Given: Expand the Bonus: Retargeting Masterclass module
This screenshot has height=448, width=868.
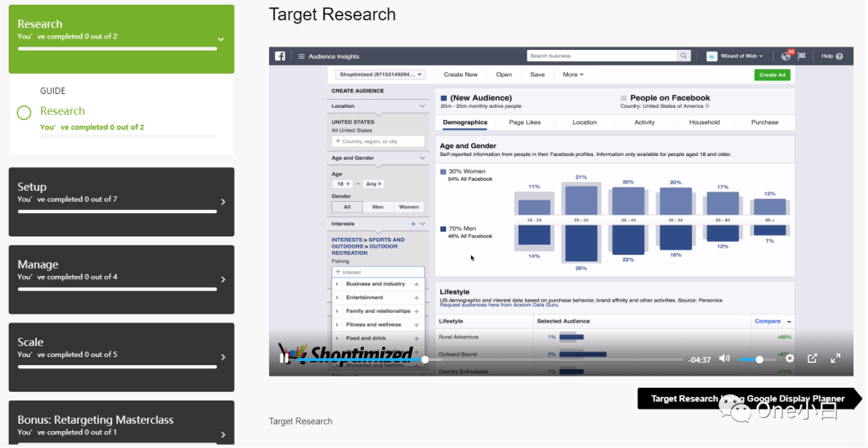Looking at the screenshot, I should point(223,434).
